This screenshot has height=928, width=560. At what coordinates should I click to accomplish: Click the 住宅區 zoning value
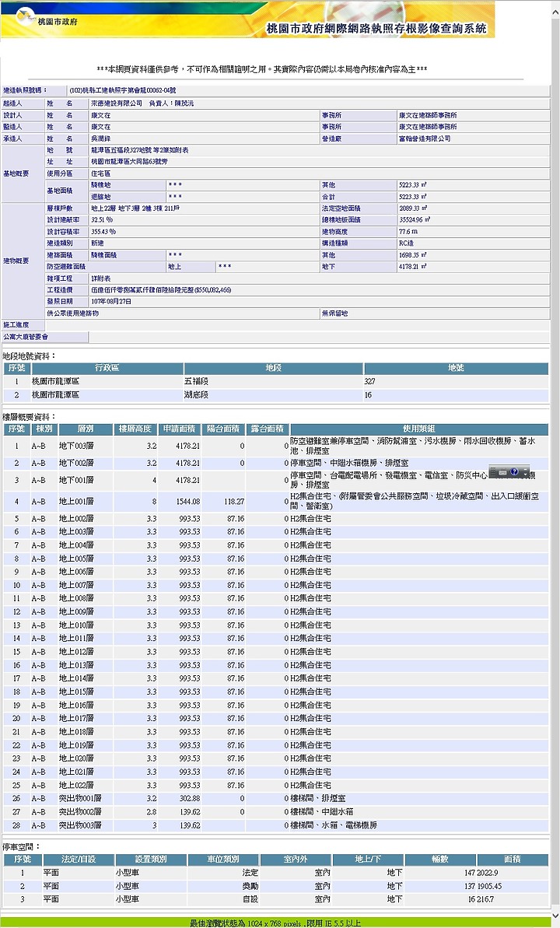[x=100, y=173]
